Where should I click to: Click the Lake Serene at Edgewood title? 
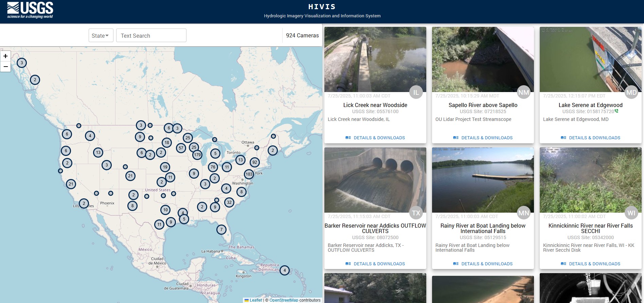click(x=591, y=105)
